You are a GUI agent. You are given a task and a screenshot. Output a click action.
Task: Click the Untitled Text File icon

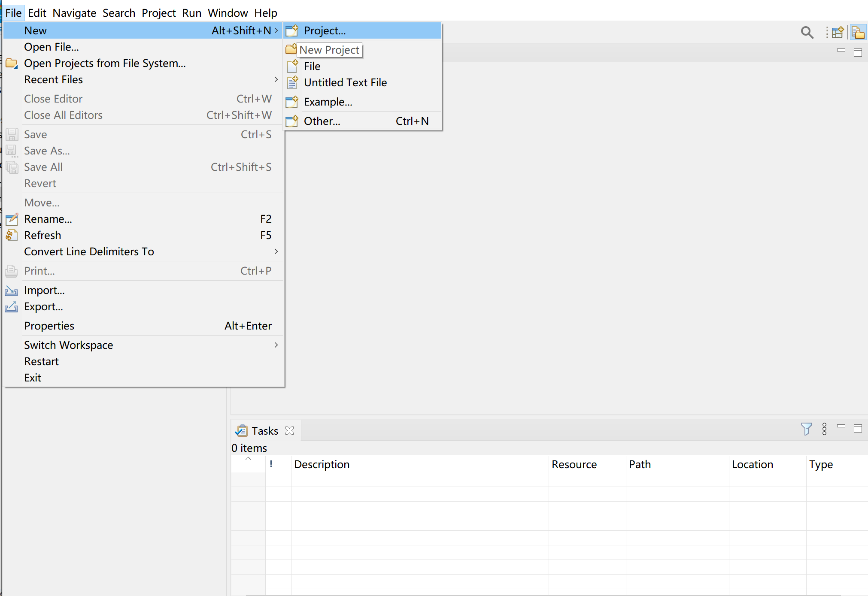[x=292, y=82]
